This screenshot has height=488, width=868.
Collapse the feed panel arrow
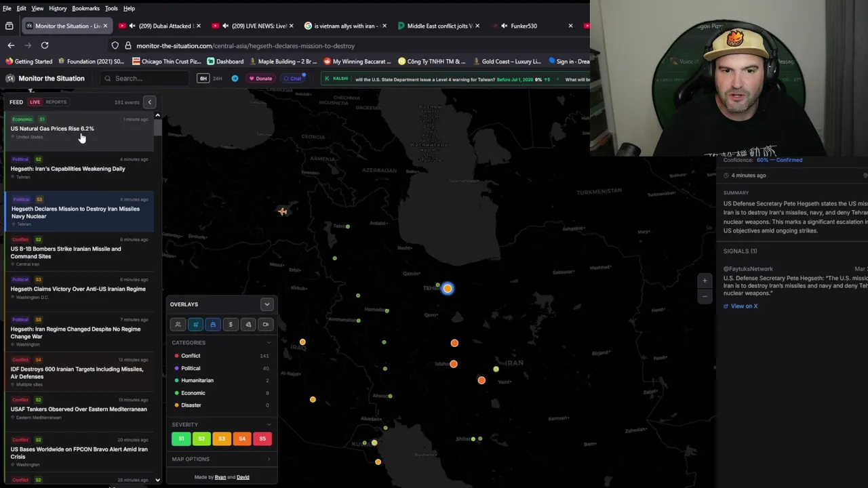coord(150,102)
